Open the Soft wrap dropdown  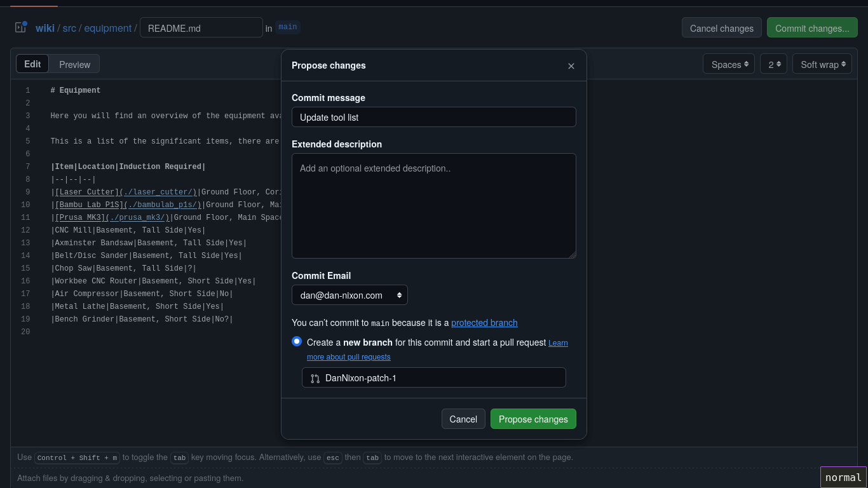[x=822, y=64]
